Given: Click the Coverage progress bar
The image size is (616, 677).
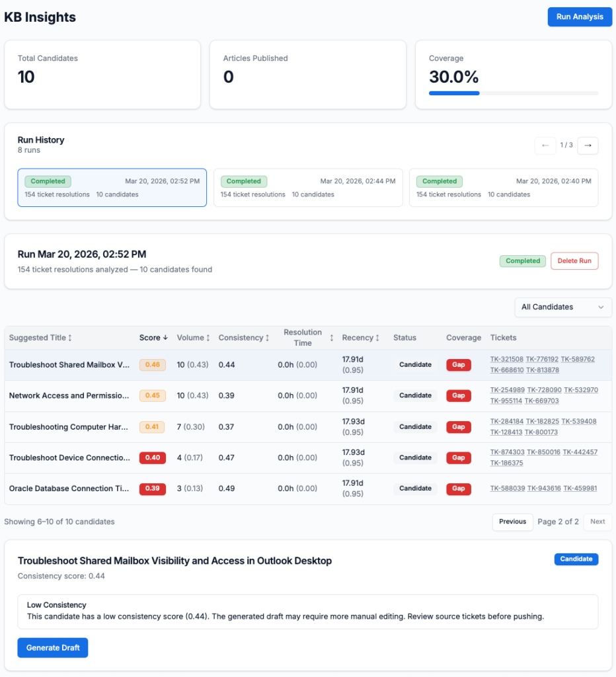Looking at the screenshot, I should click(x=514, y=93).
